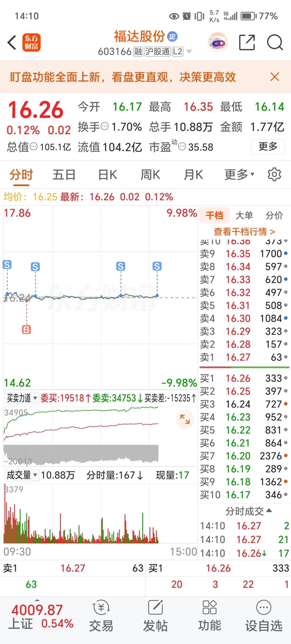Tap the alarm clock status icon
This screenshot has height=644, width=291.
pos(187,16)
